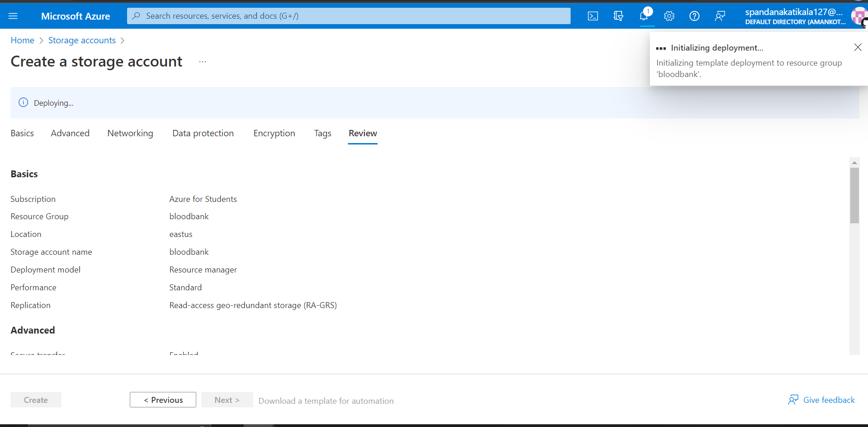
Task: Open the Storage accounts breadcrumb link
Action: [x=82, y=40]
